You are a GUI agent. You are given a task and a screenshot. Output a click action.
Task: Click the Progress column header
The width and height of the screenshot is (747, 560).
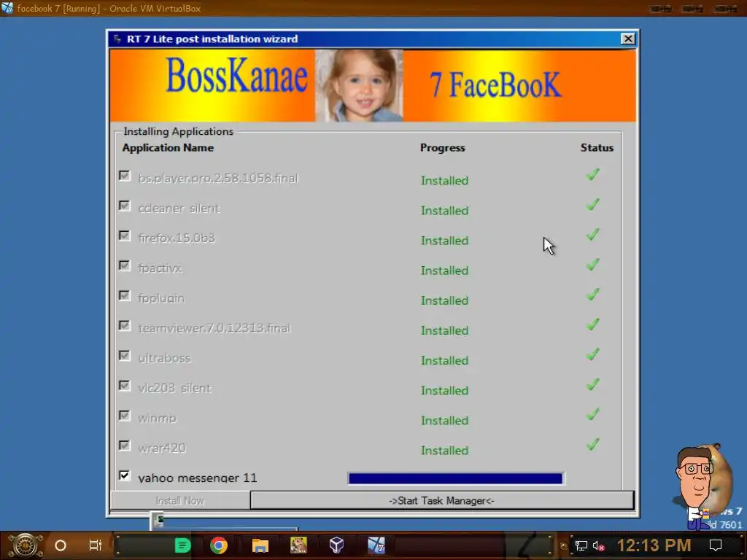pos(443,147)
